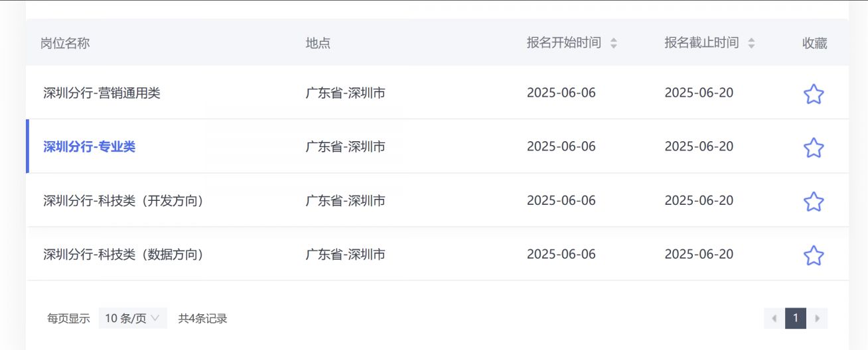The width and height of the screenshot is (868, 350).
Task: Click 报名截止时间 column header text
Action: pos(701,43)
